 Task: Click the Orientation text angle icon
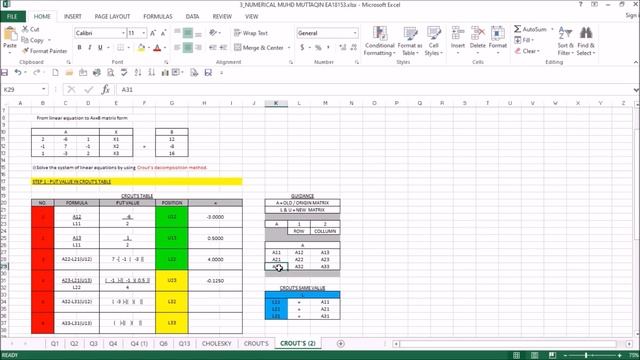[213, 33]
